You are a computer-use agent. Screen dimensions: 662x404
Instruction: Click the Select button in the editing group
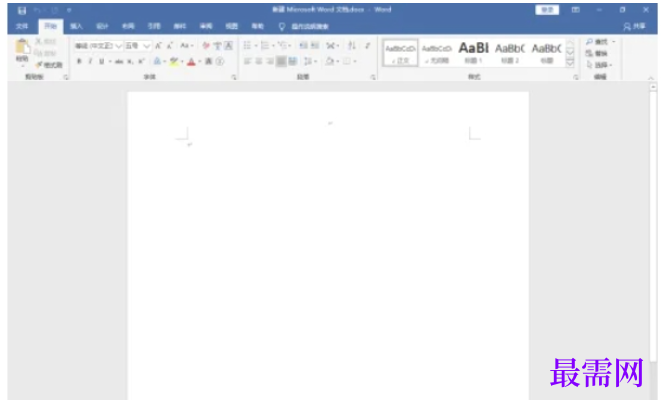coord(599,65)
